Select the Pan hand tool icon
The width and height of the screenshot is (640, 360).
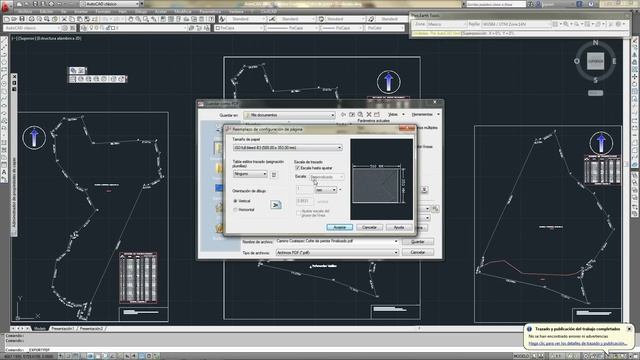click(131, 19)
